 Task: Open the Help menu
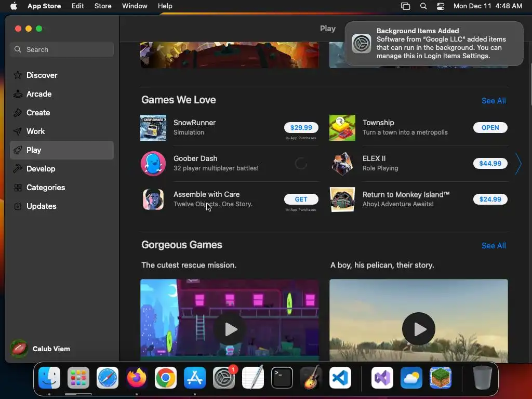[x=165, y=6]
